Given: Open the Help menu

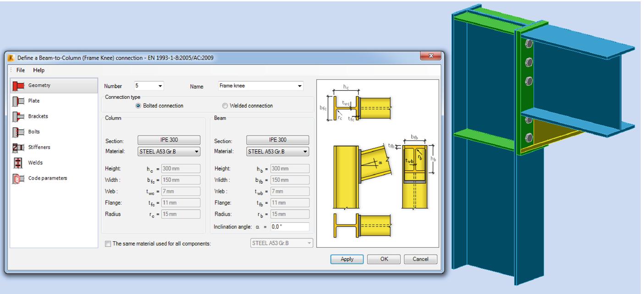Looking at the screenshot, I should (x=39, y=71).
